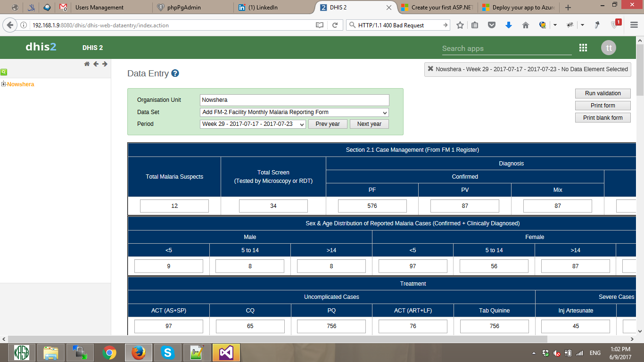Image resolution: width=644 pixels, height=362 pixels.
Task: Click the Organisation Unit input field
Action: [x=295, y=100]
